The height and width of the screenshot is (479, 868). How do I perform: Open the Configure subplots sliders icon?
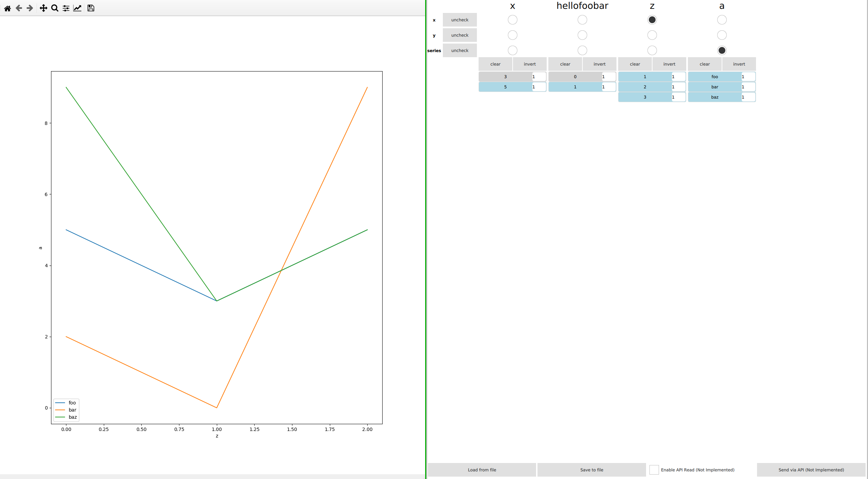tap(66, 8)
